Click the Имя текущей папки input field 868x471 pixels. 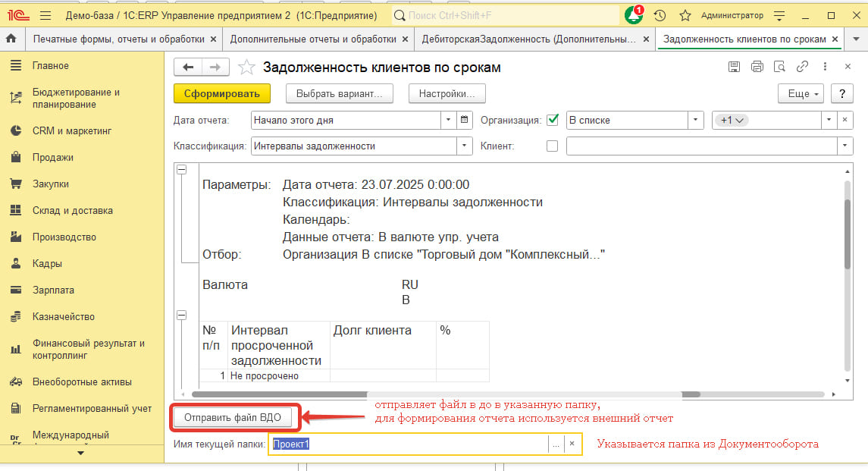[408, 444]
